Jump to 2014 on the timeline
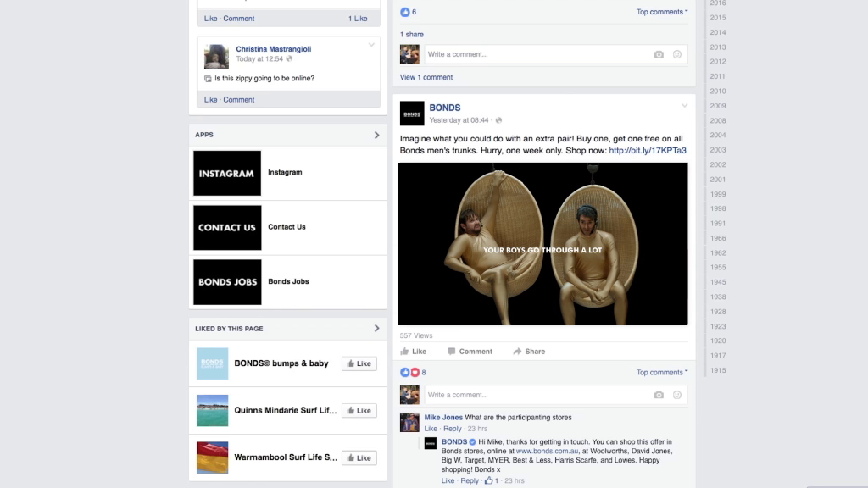 (717, 33)
